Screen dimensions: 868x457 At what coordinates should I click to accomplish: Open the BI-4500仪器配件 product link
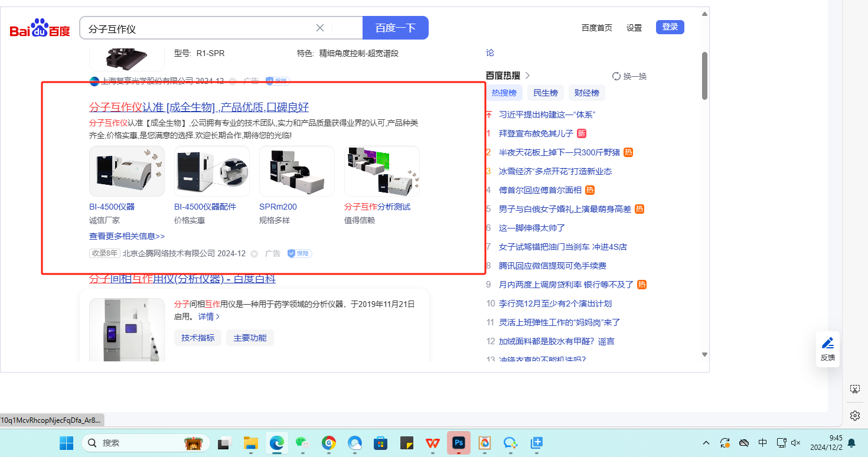pyautogui.click(x=205, y=207)
